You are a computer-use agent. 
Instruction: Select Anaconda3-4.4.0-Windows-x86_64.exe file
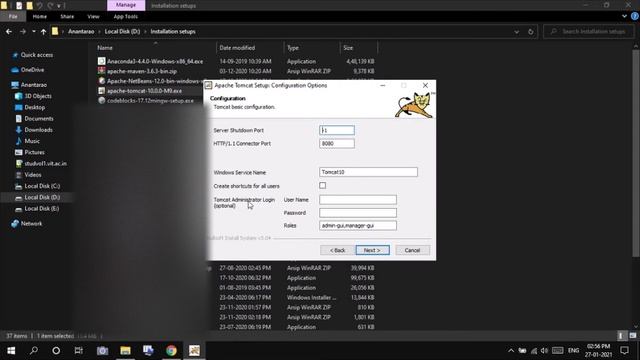click(x=155, y=61)
